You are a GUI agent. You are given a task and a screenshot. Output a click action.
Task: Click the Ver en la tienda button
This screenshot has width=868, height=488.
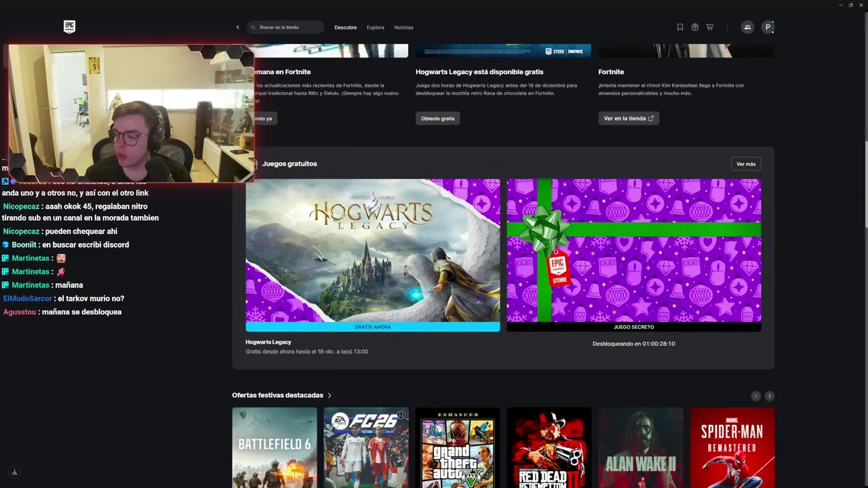tap(629, 118)
